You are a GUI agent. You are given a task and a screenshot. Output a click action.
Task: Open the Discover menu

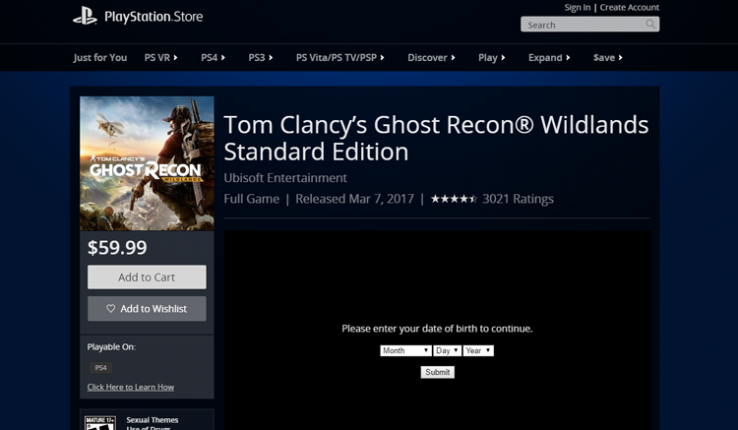coord(431,57)
